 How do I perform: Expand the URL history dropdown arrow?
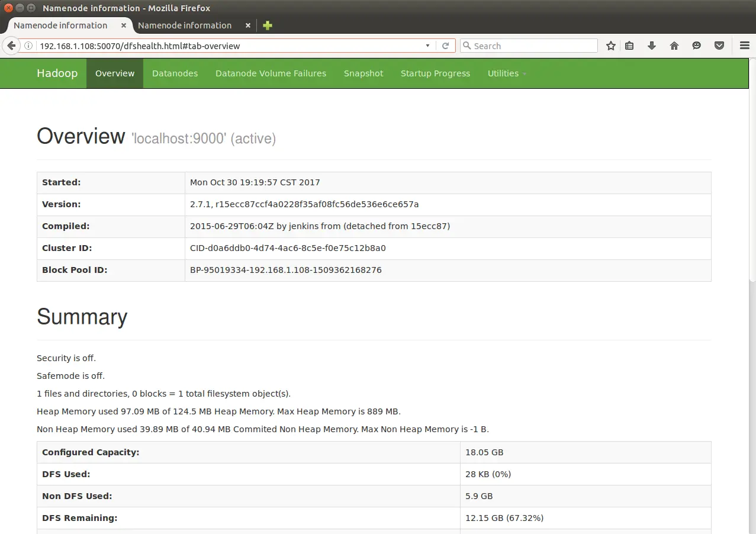pos(428,46)
